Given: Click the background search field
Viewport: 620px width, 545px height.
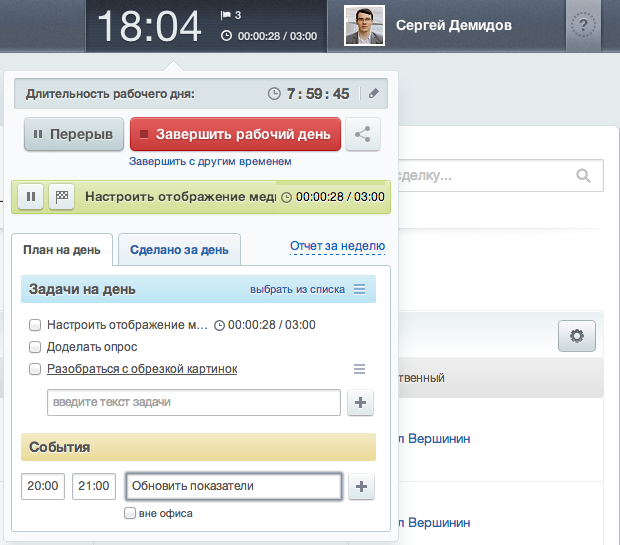Looking at the screenshot, I should [x=501, y=175].
